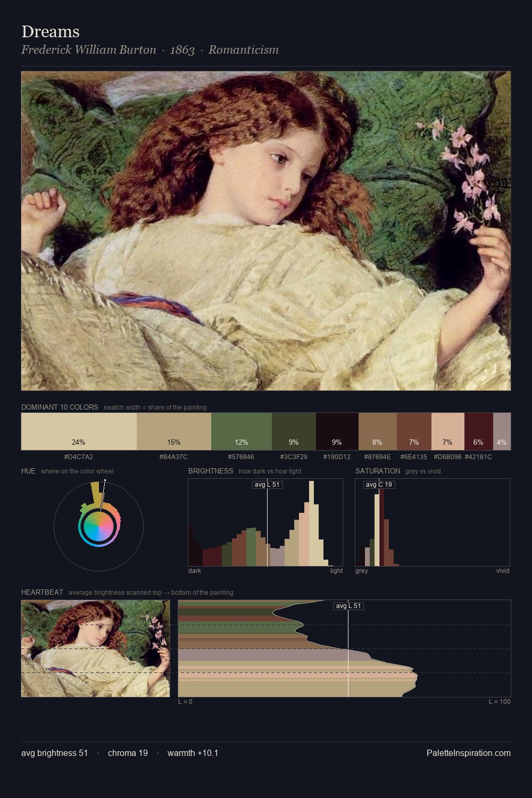532x798 pixels.
Task: Click the hex code '#190D12' label
Action: 337,457
